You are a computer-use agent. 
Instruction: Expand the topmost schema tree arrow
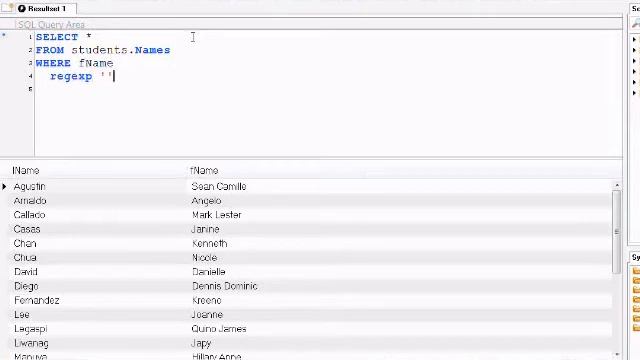click(x=634, y=40)
